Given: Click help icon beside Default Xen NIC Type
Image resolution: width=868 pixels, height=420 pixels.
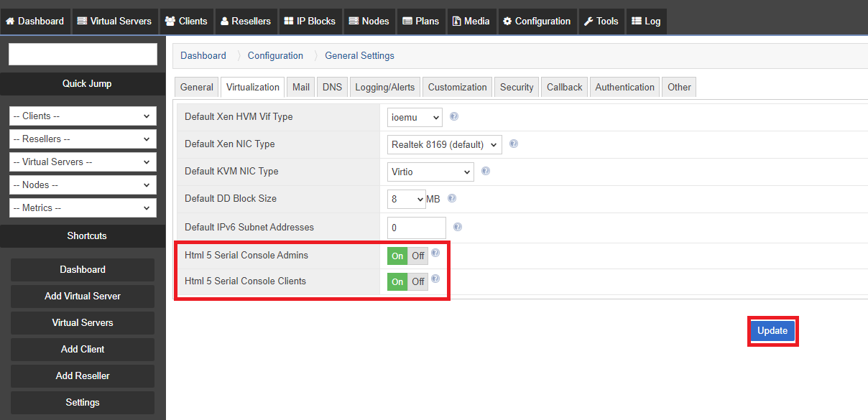Looking at the screenshot, I should click(x=514, y=144).
